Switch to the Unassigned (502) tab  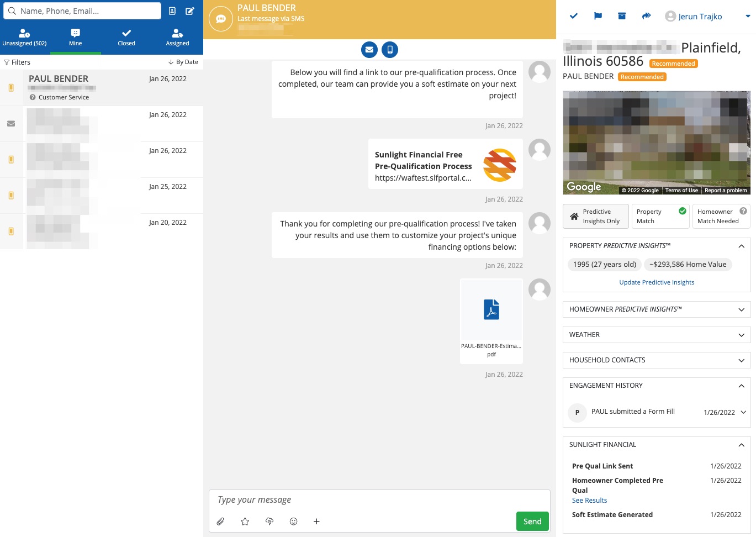(x=25, y=38)
